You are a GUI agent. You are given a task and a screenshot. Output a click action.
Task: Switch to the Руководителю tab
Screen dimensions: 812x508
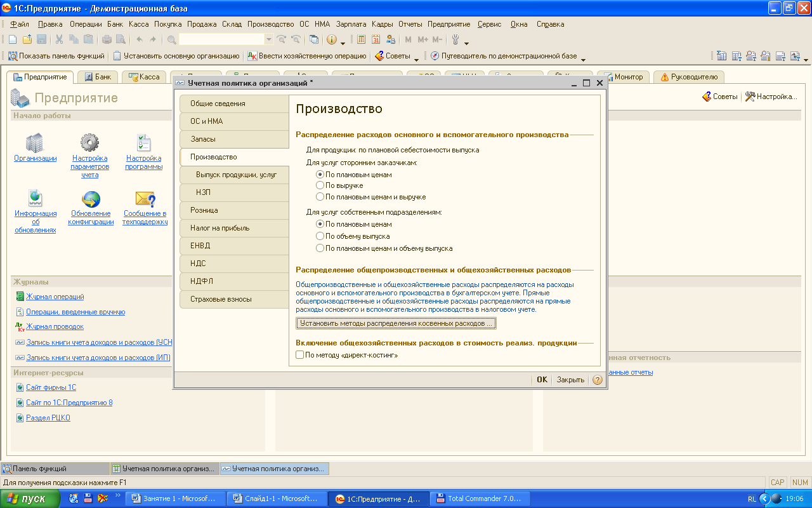point(689,77)
